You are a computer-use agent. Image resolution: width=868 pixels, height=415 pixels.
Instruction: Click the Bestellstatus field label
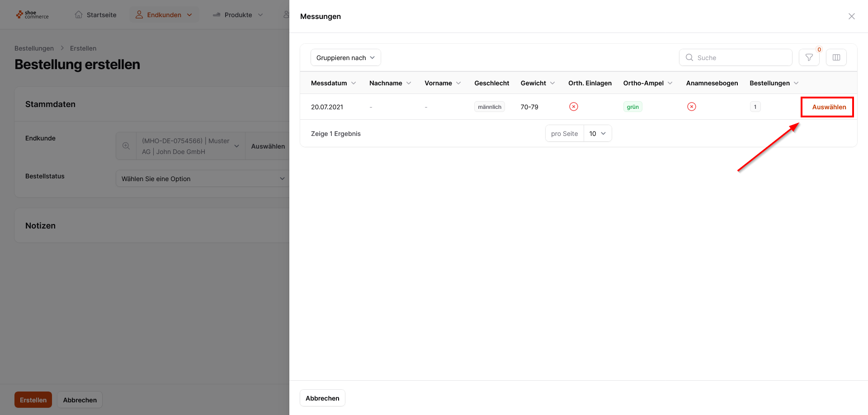(x=45, y=176)
